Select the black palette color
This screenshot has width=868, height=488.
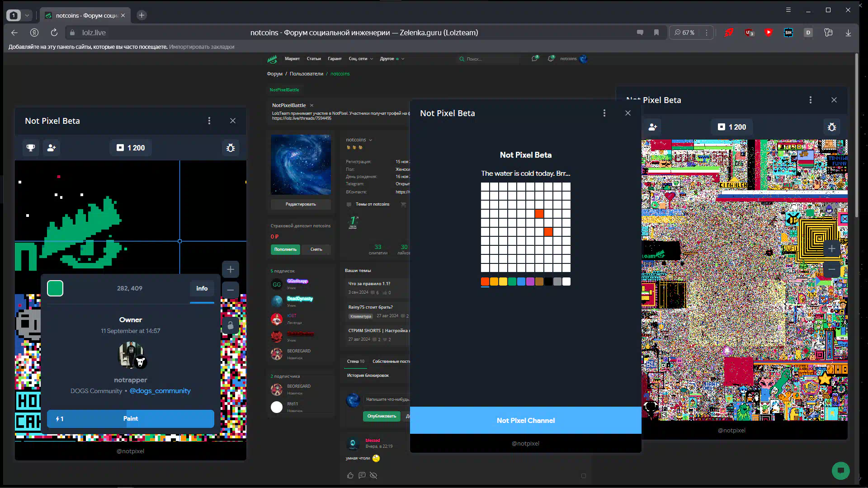[548, 282]
